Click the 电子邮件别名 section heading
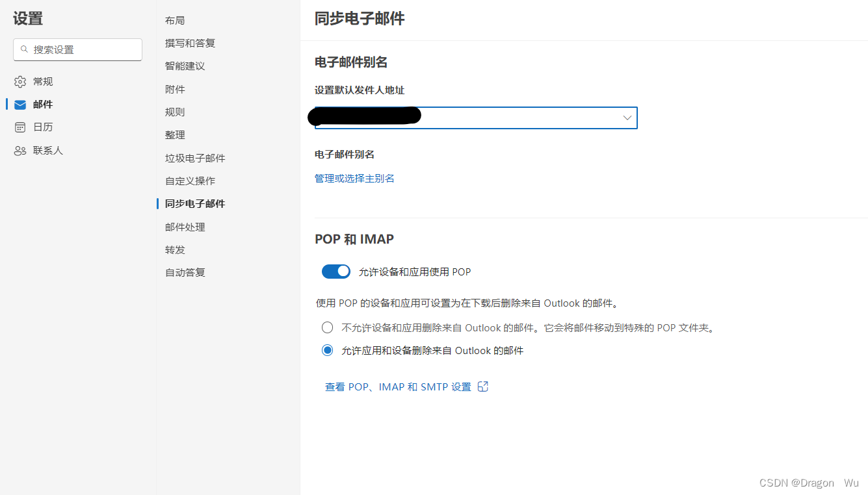Image resolution: width=868 pixels, height=495 pixels. [x=351, y=62]
